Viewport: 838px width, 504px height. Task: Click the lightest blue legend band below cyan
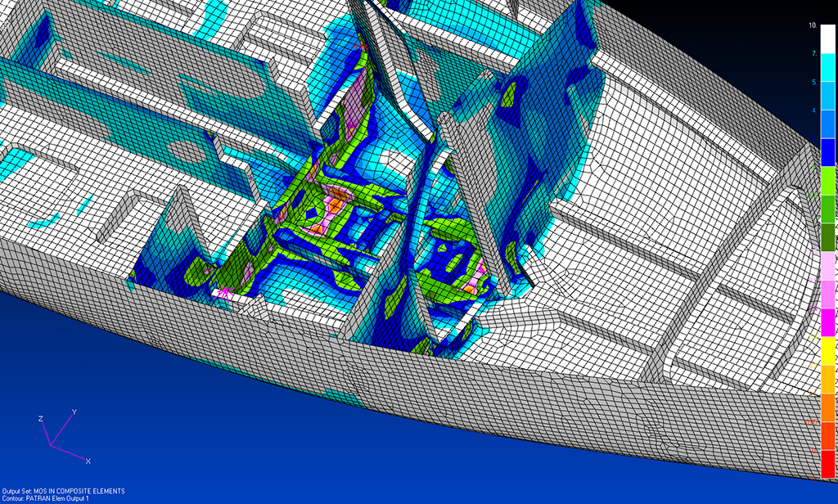[828, 95]
